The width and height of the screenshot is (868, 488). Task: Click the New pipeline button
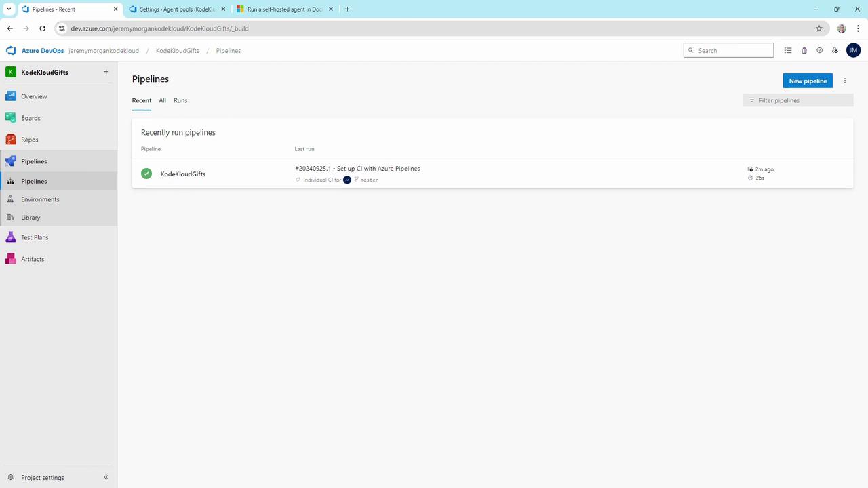[x=808, y=81]
